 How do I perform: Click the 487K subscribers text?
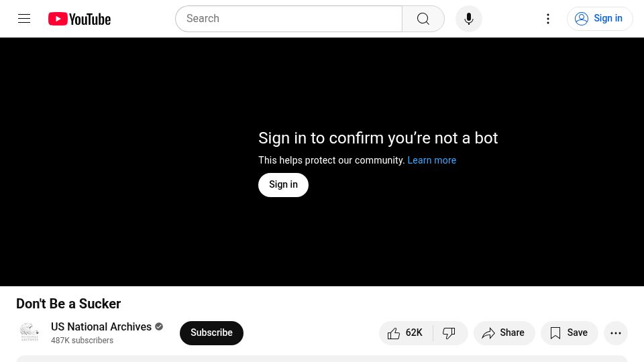click(x=82, y=341)
